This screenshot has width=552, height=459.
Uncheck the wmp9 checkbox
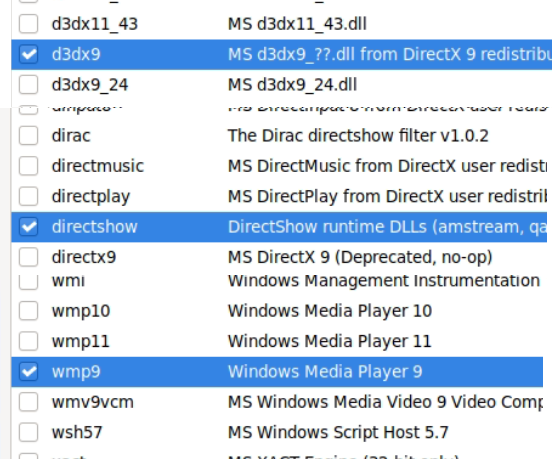(x=29, y=372)
